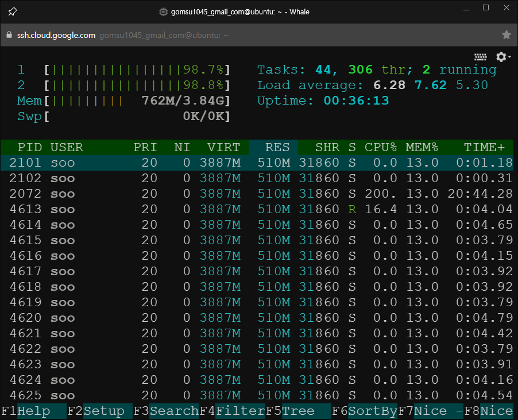Click the 16.4 CPU% value
518x420 pixels.
point(381,209)
